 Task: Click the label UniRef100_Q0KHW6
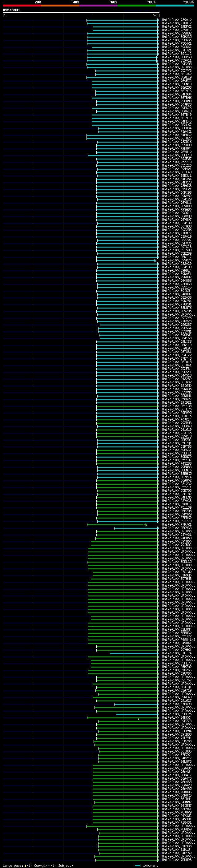[177, 792]
